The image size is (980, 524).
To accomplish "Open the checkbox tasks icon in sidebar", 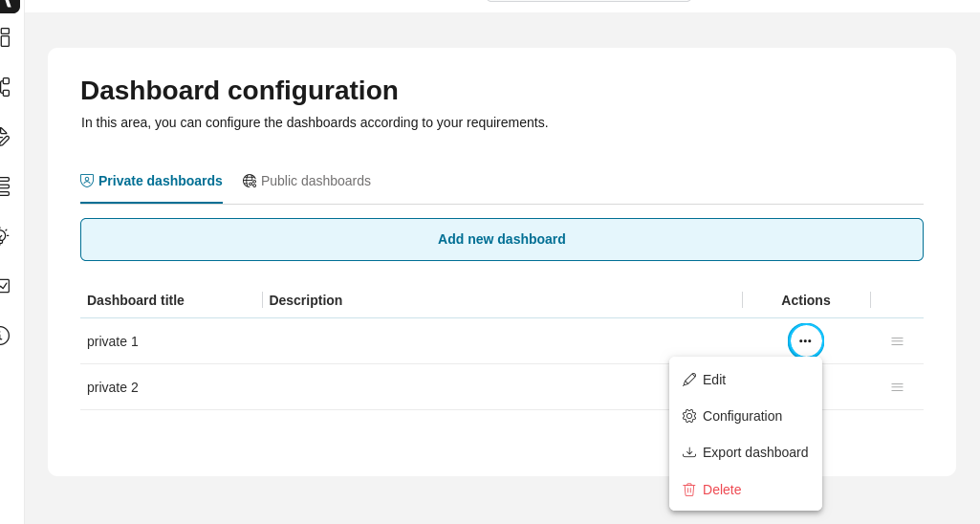I will [5, 286].
